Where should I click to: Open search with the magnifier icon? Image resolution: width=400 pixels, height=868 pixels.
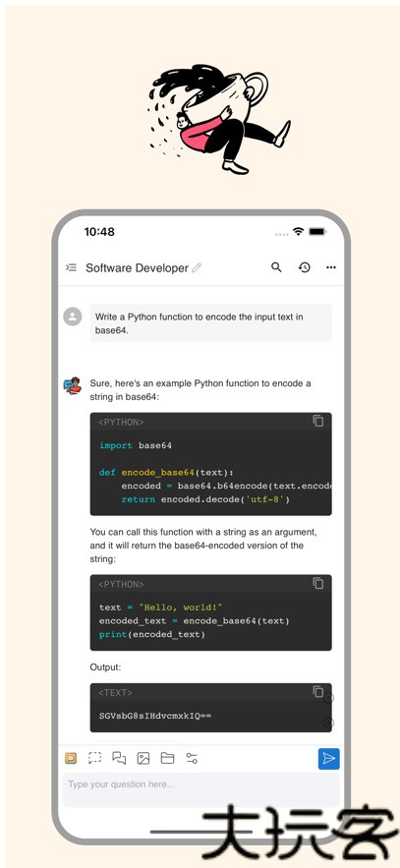[x=276, y=267]
